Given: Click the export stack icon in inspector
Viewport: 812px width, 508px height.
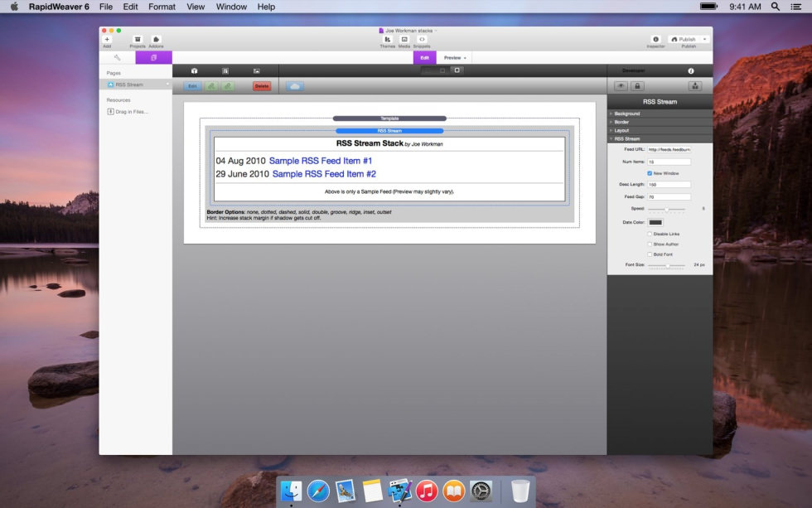Looking at the screenshot, I should [x=695, y=86].
